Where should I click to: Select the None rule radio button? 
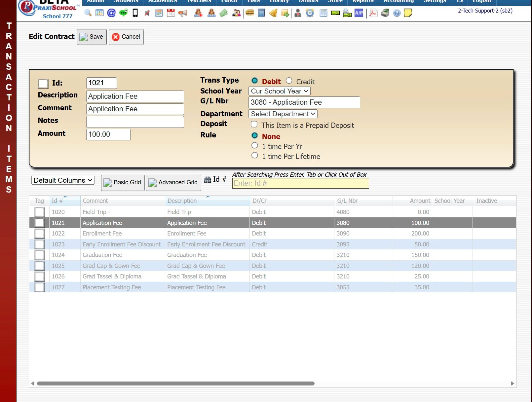(254, 135)
